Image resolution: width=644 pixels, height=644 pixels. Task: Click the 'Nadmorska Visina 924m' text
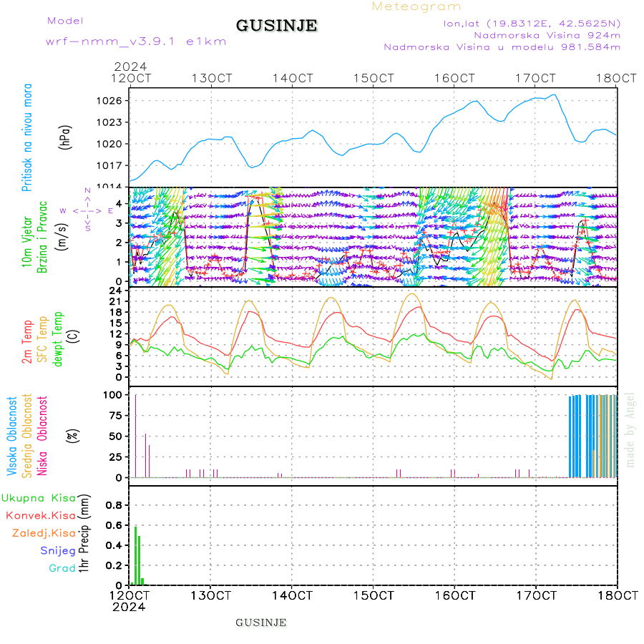547,35
